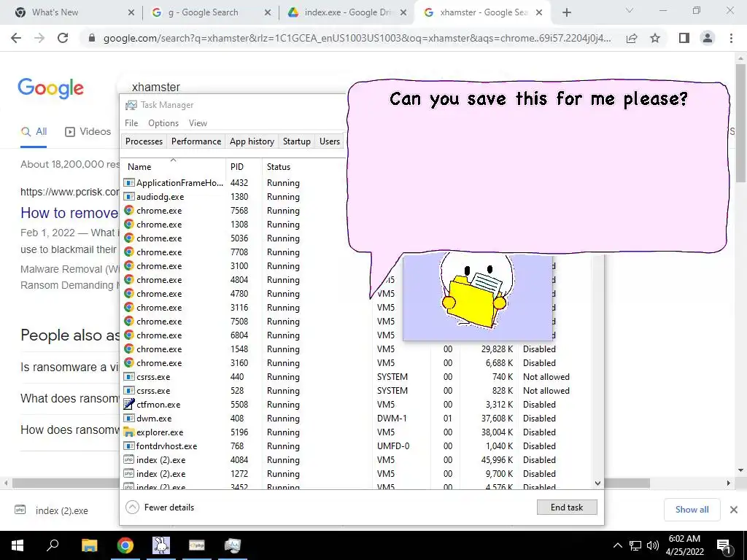Open Windows taskbar search
747x560 pixels.
[x=53, y=545]
